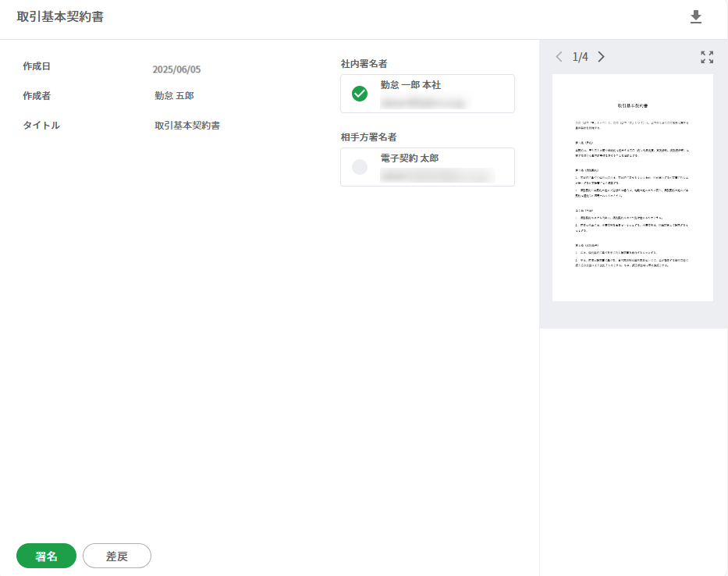Open the contract page thumbnail
The height and width of the screenshot is (576, 728).
[632, 187]
